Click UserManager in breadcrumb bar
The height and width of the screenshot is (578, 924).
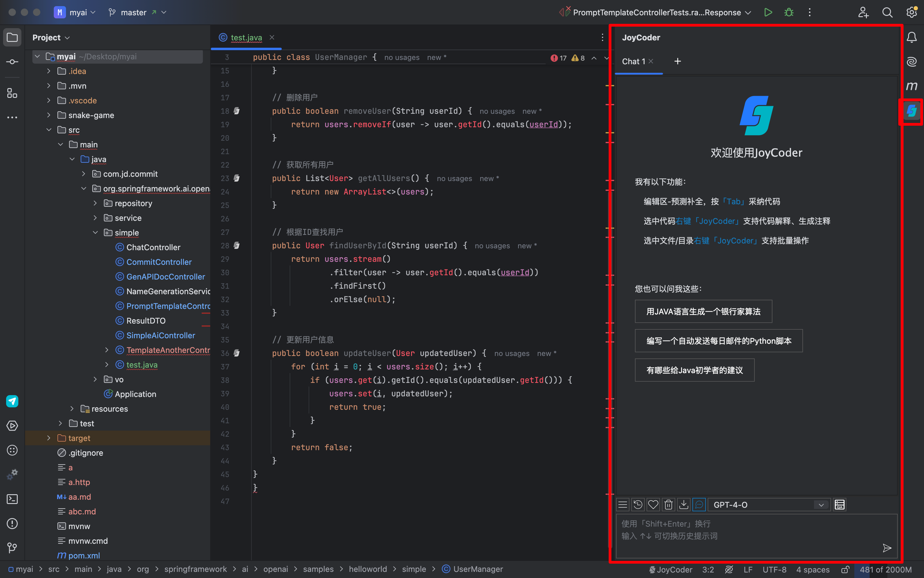472,569
